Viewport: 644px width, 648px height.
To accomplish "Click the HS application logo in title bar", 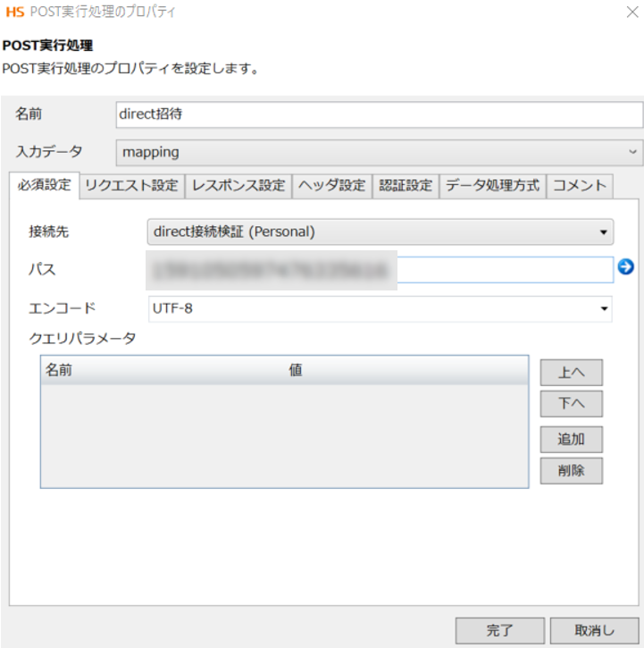I will (15, 12).
